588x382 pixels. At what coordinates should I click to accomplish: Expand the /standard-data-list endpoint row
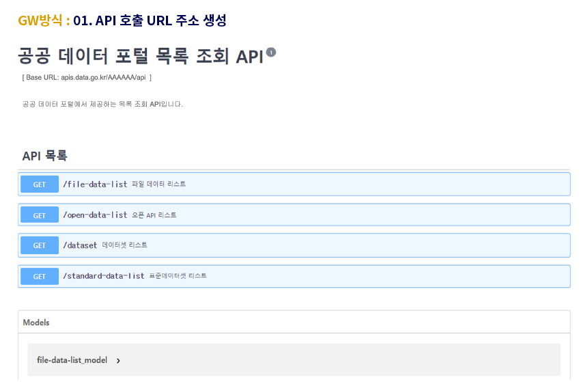[294, 277]
